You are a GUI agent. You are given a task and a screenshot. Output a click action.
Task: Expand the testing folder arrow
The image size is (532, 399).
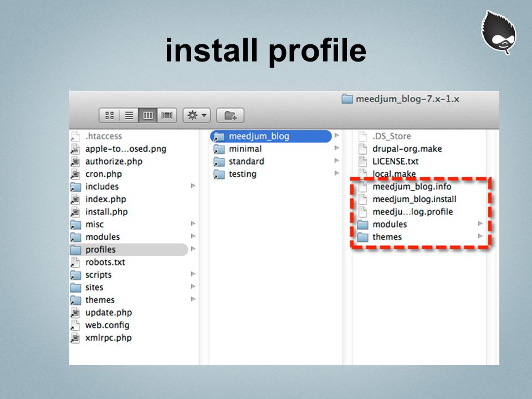[x=336, y=173]
